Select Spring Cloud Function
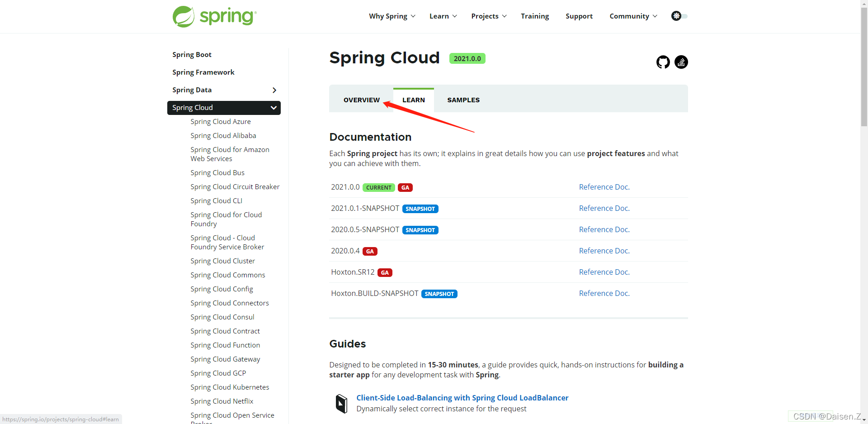This screenshot has width=868, height=424. 225,345
